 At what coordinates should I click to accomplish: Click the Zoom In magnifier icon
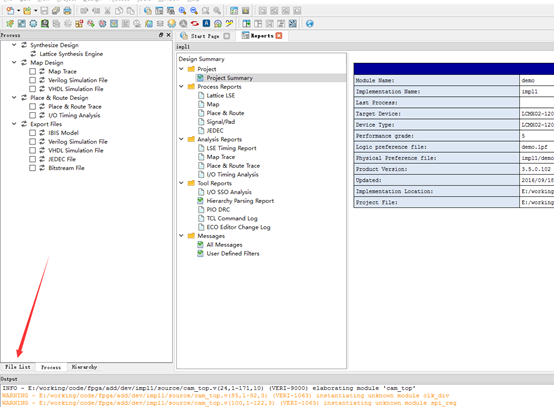coord(182,11)
